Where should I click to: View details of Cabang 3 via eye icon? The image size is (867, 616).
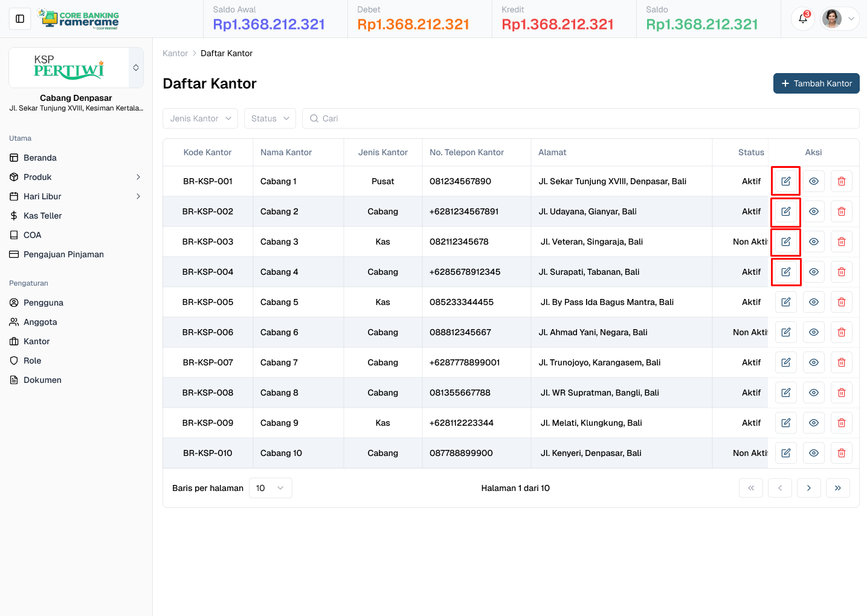coord(813,242)
